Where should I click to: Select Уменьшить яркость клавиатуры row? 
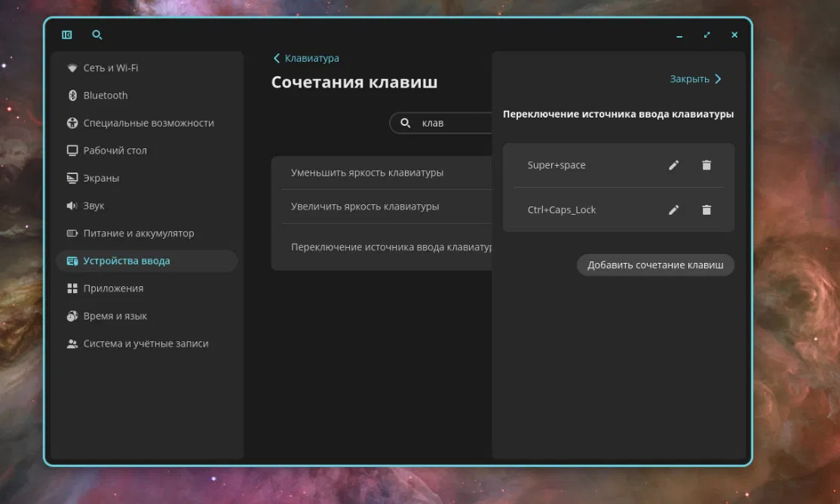(x=382, y=173)
